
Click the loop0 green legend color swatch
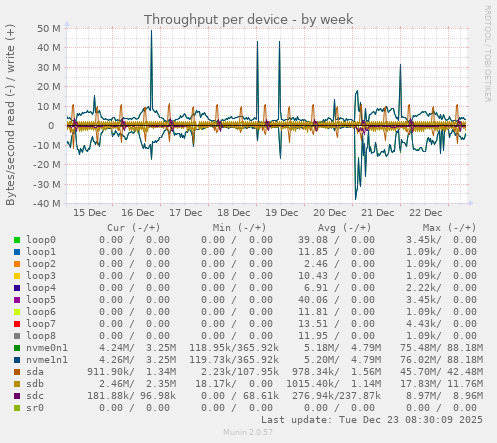pyautogui.click(x=17, y=240)
